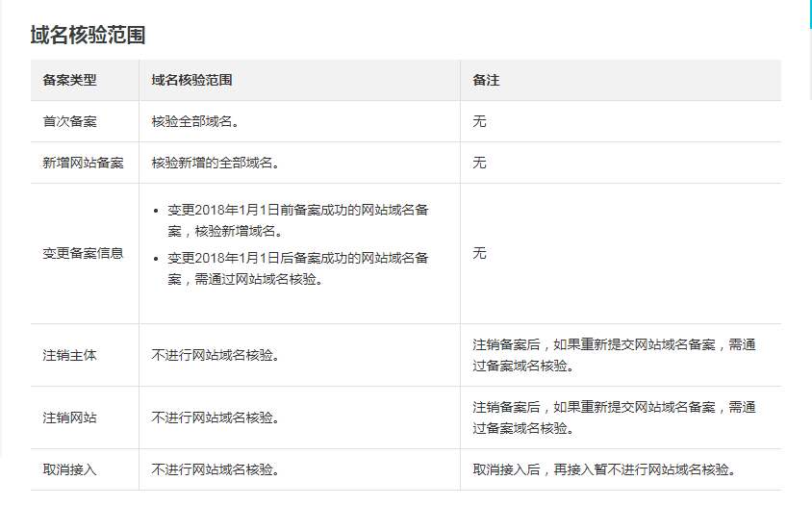Select the 取消接入 row label

pos(70,470)
